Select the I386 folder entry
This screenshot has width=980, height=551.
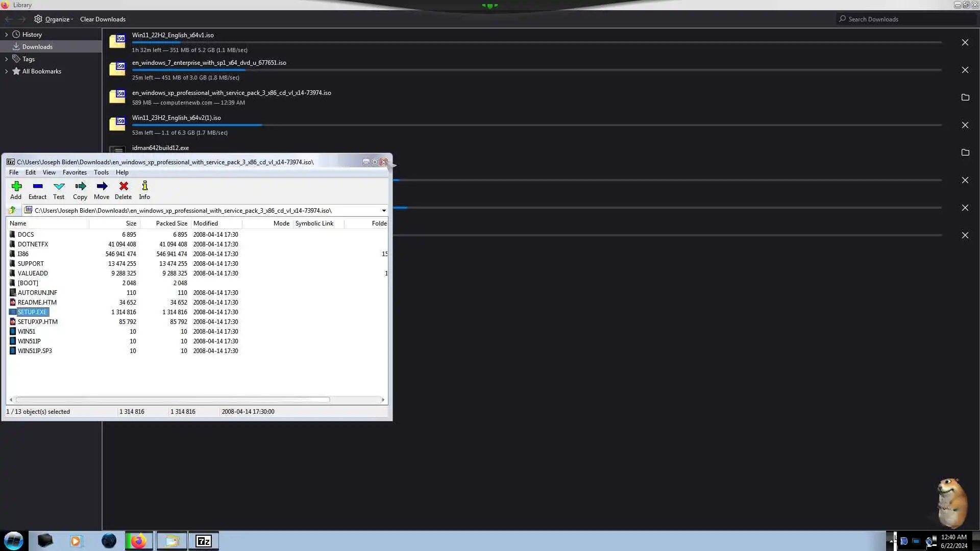click(23, 254)
